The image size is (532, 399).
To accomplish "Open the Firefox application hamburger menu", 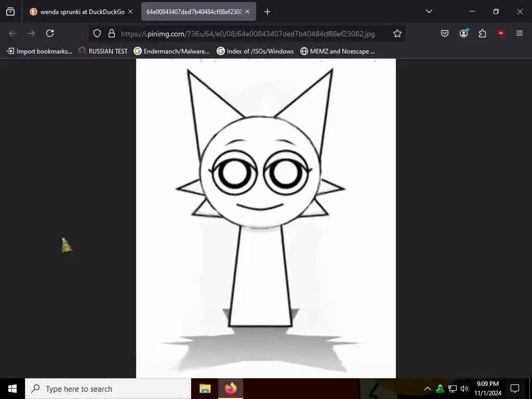I will click(520, 33).
